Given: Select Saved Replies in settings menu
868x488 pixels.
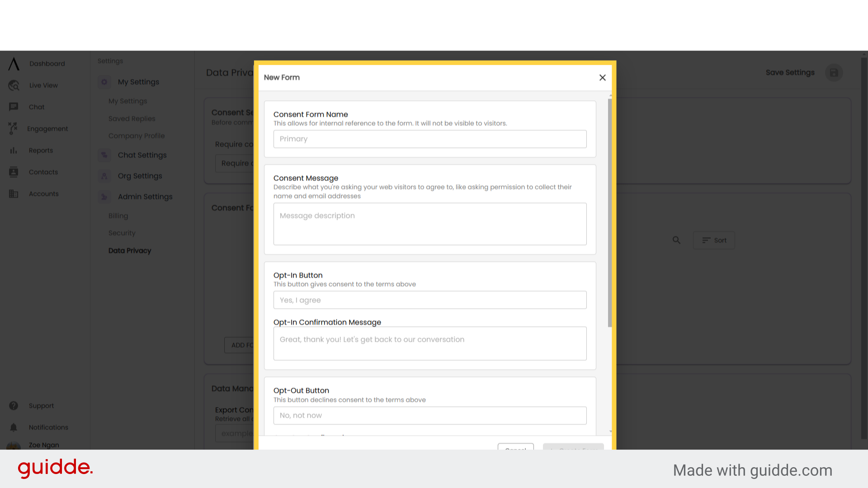Looking at the screenshot, I should [x=132, y=119].
